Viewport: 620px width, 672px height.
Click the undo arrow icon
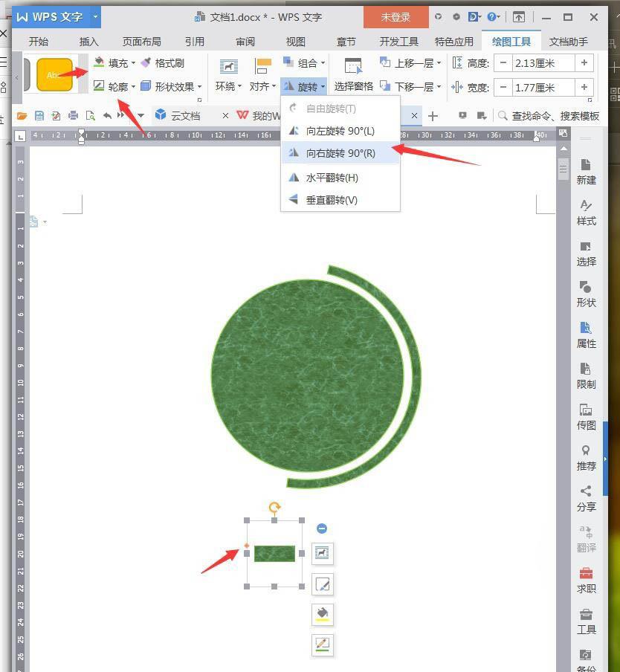pos(108,116)
